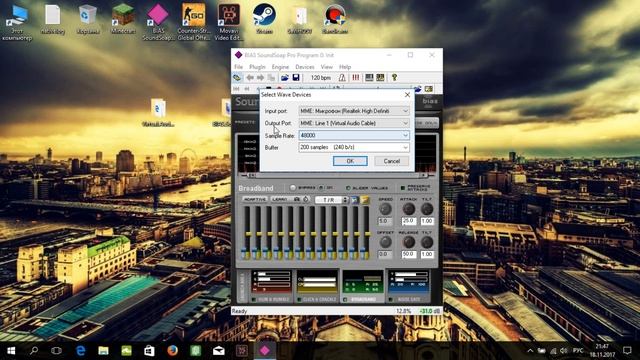Open the Plugin menu

pos(257,67)
